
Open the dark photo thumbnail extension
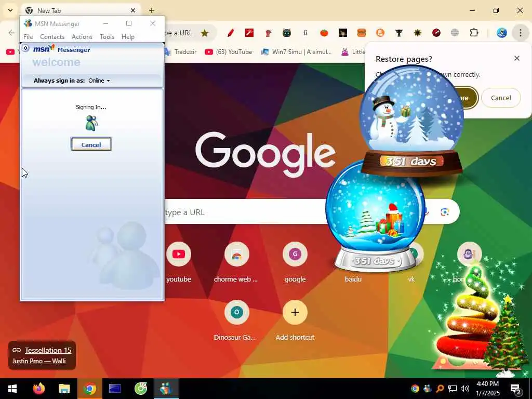click(343, 33)
